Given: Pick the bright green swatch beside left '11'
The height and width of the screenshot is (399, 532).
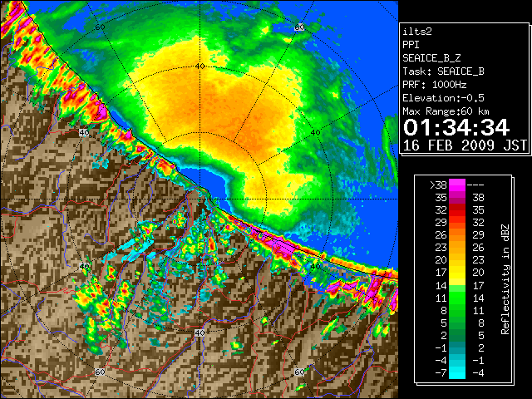Looking at the screenshot, I should point(457,298).
